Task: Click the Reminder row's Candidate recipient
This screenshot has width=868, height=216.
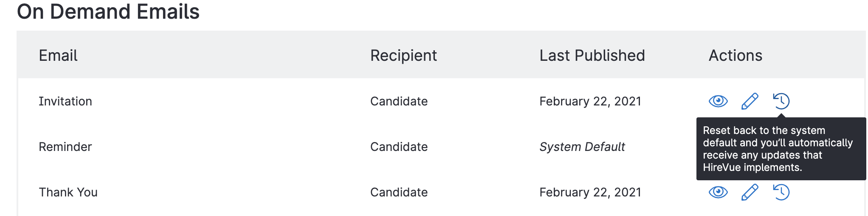Action: pos(399,147)
